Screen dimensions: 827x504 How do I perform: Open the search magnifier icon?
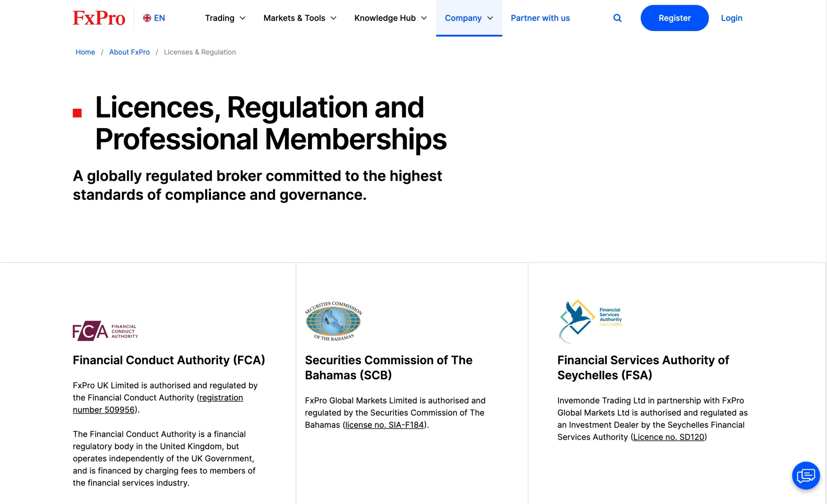617,18
